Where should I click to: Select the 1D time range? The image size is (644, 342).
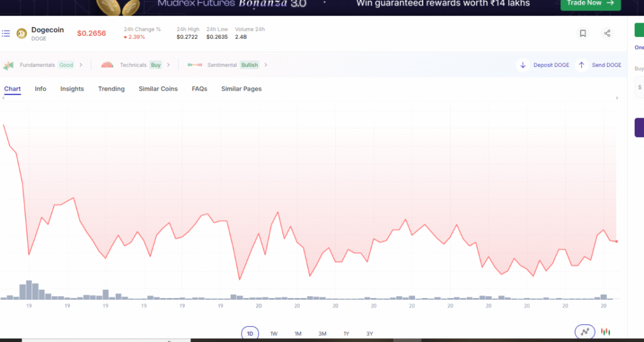[x=250, y=333]
